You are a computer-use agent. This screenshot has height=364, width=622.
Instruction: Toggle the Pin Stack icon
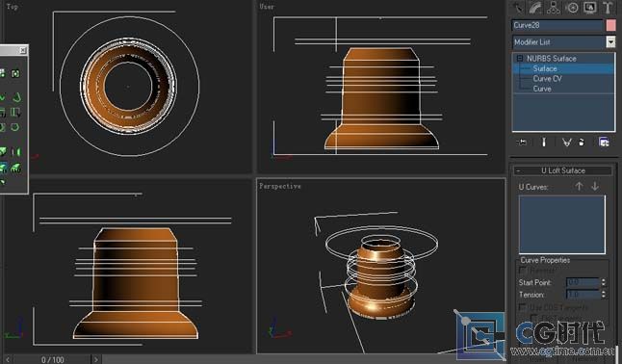coord(522,143)
